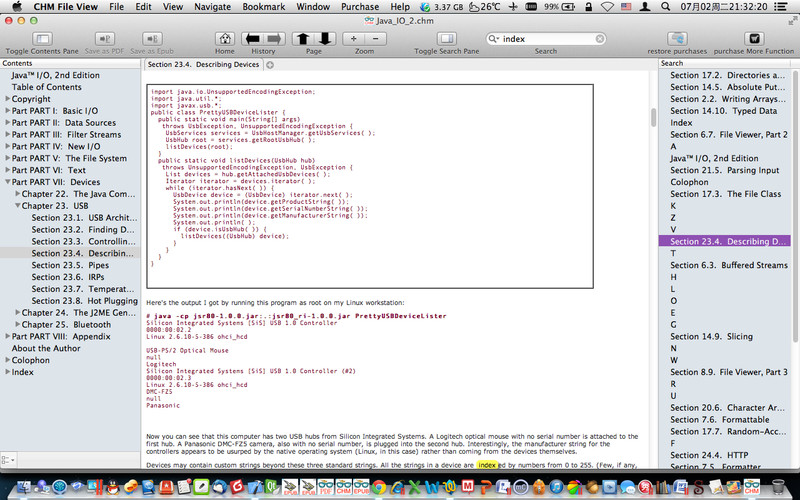Go forward using the History right arrow
The image size is (800, 500).
coord(273,38)
